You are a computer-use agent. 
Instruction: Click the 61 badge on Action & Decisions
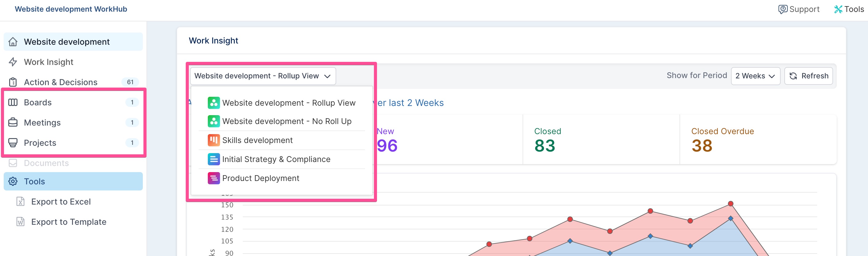[130, 82]
